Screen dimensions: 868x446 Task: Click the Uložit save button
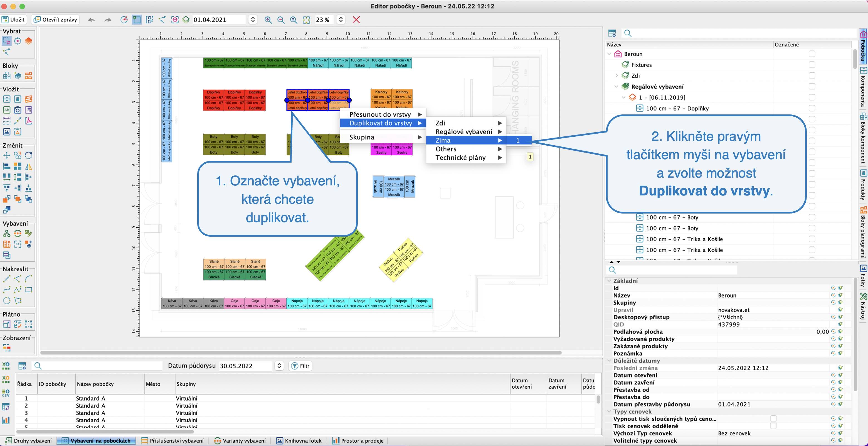tap(13, 19)
